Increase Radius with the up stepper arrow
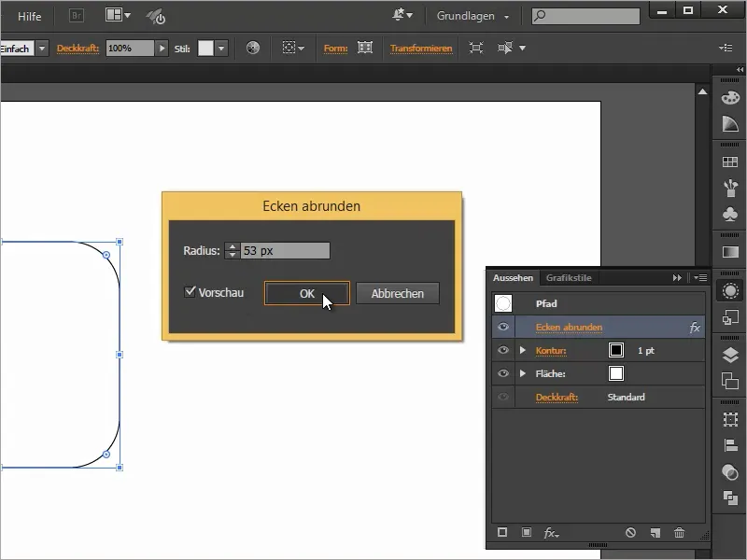 click(232, 246)
